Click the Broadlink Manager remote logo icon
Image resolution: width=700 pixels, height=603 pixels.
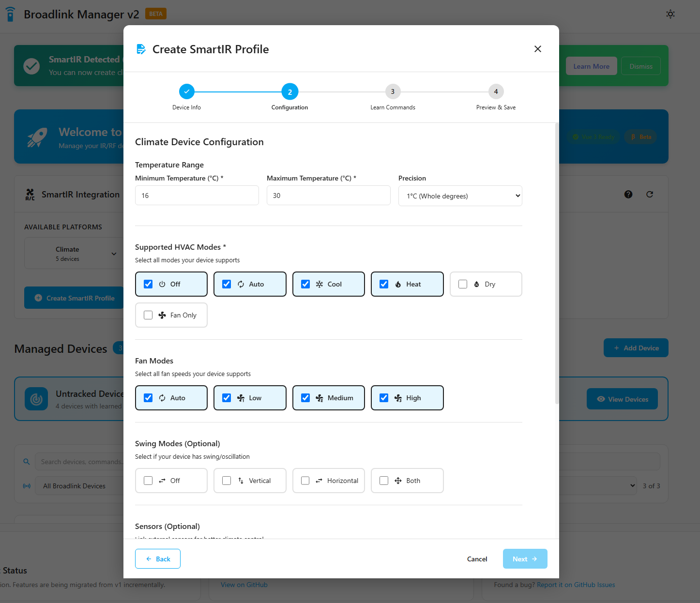[10, 14]
